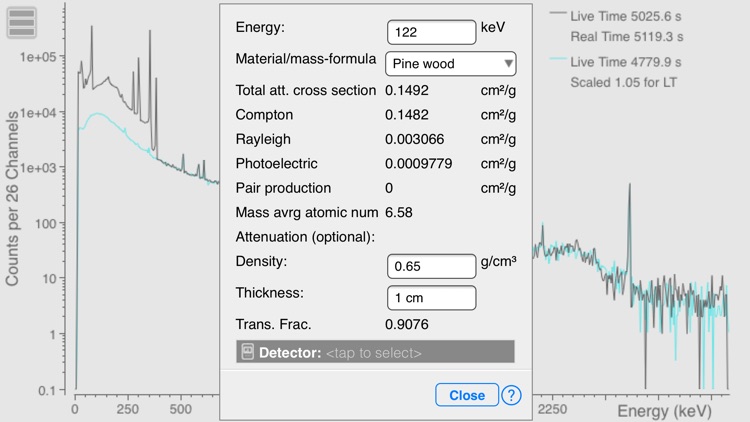Click the Close button
Screen dimensions: 750x422
[467, 395]
